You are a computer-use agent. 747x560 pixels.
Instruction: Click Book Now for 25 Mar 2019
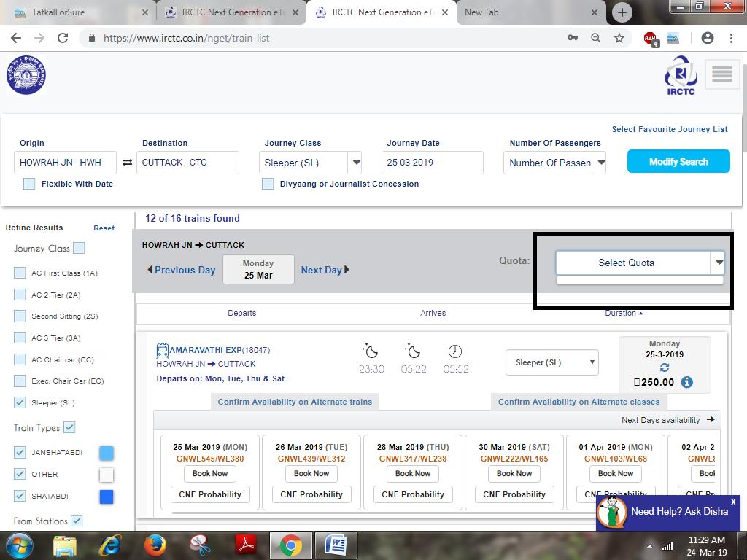pos(210,474)
